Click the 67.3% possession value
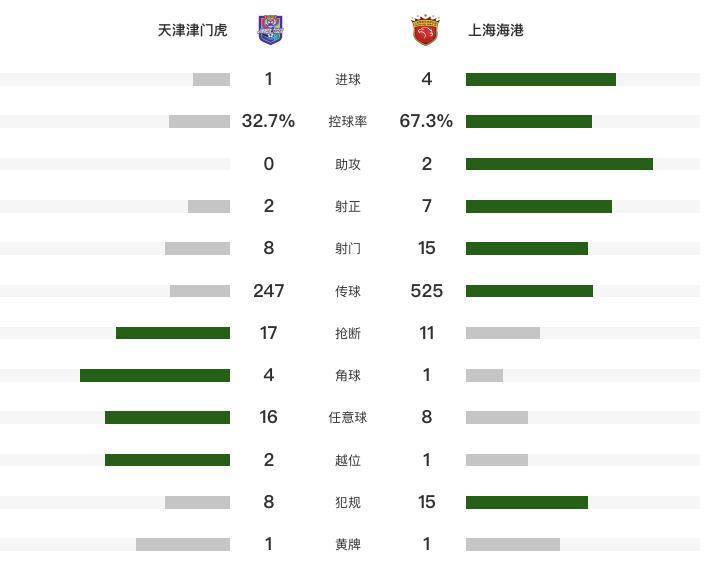707x575 pixels. (x=426, y=121)
